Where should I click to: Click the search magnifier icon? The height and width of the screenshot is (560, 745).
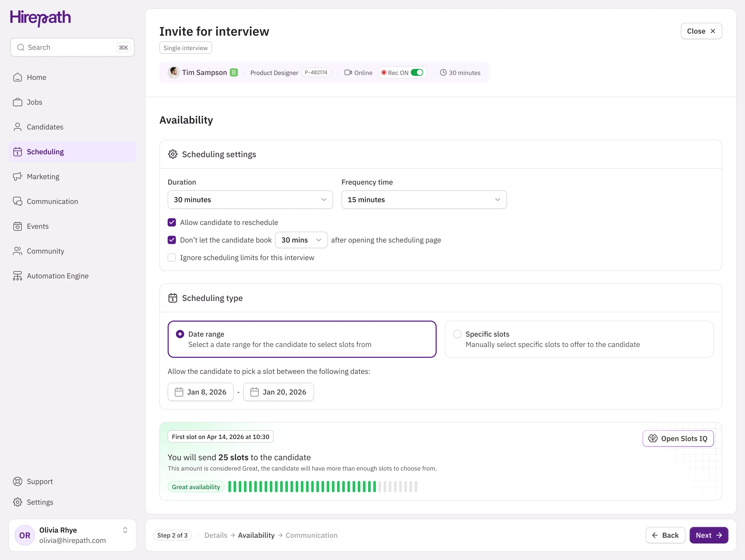tap(20, 48)
